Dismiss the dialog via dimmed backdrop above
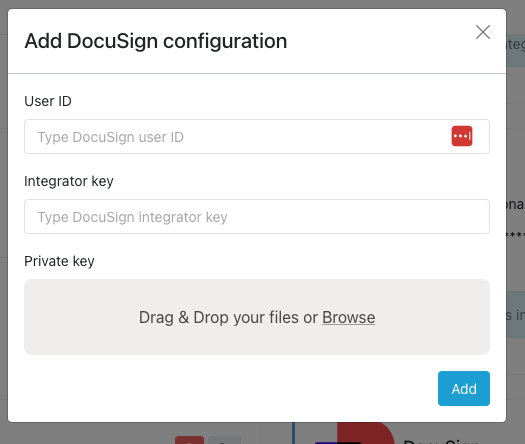The height and width of the screenshot is (444, 525). click(262, 4)
